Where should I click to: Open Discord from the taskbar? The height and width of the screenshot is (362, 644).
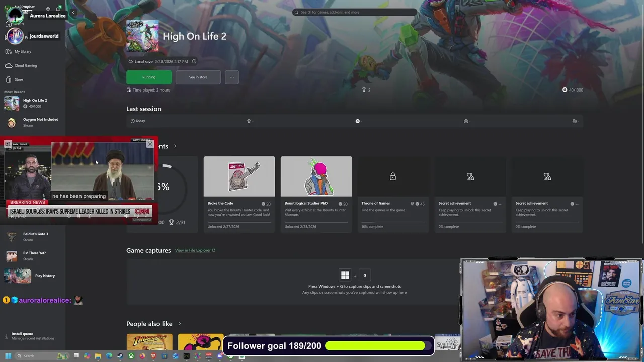point(220,356)
